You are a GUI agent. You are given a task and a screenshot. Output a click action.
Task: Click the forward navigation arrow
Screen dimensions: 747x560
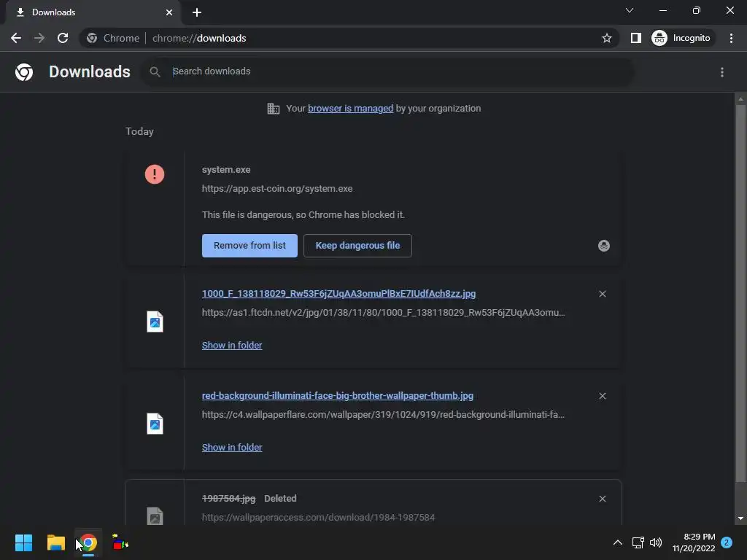39,38
